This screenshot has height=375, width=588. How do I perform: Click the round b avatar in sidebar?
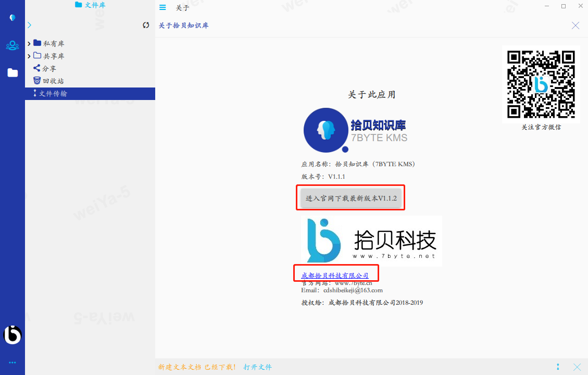click(x=12, y=335)
